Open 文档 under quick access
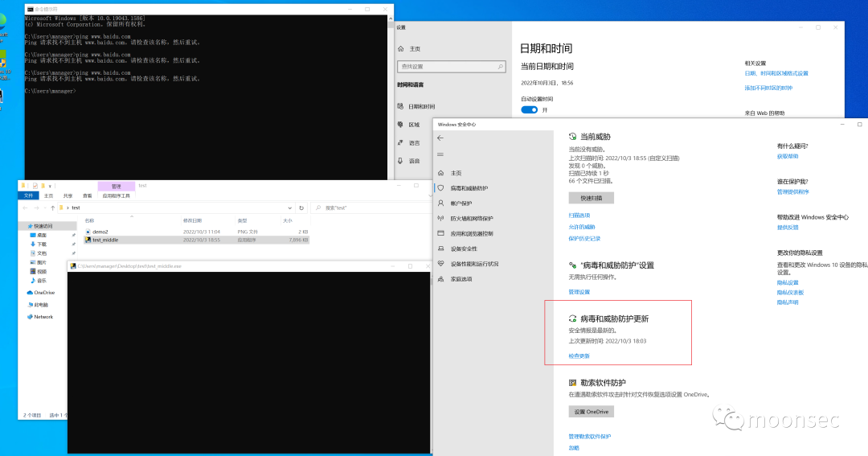The height and width of the screenshot is (456, 868). [x=39, y=253]
